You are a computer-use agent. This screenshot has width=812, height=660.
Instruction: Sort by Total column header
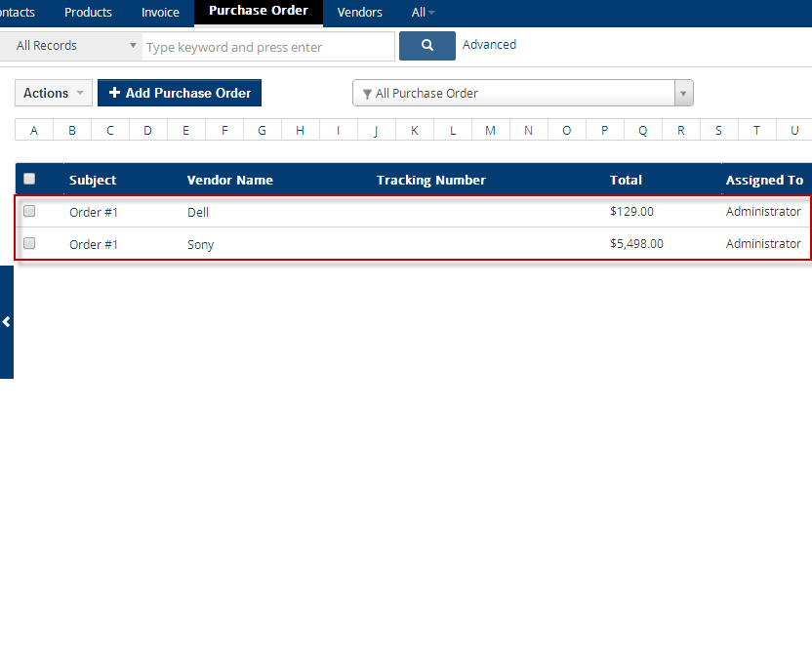tap(626, 180)
